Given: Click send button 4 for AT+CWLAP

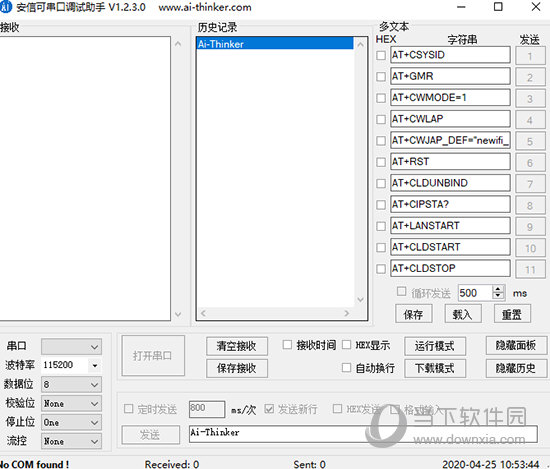Looking at the screenshot, I should [530, 120].
